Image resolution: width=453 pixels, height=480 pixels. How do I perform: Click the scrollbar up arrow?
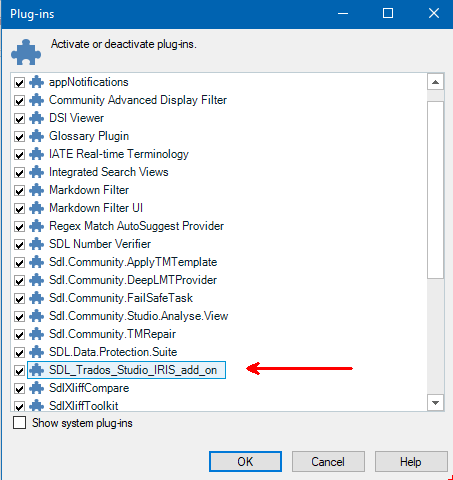pyautogui.click(x=435, y=82)
